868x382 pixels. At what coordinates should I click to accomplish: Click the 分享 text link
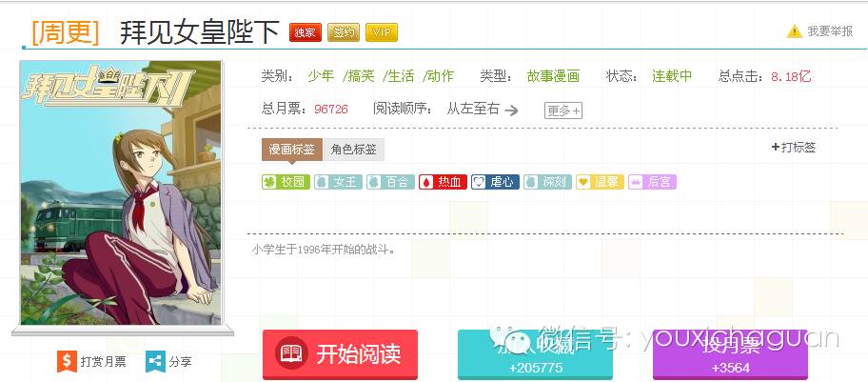(x=180, y=362)
